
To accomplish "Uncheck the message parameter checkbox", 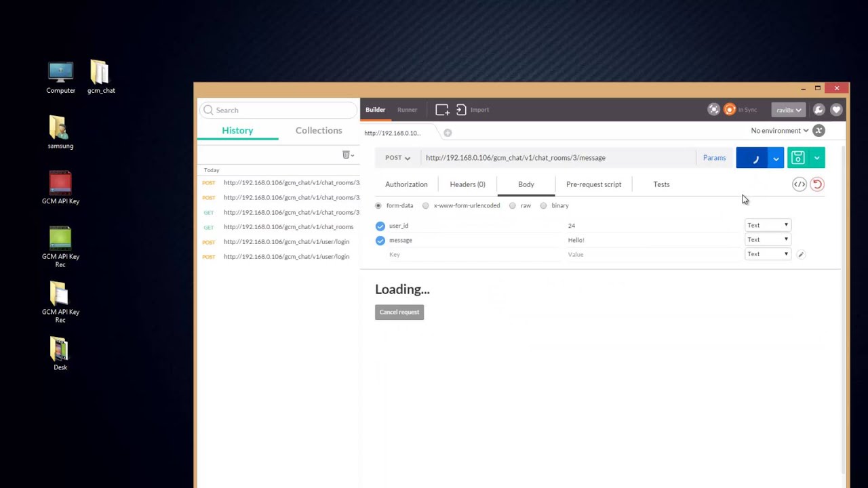I will click(x=380, y=241).
